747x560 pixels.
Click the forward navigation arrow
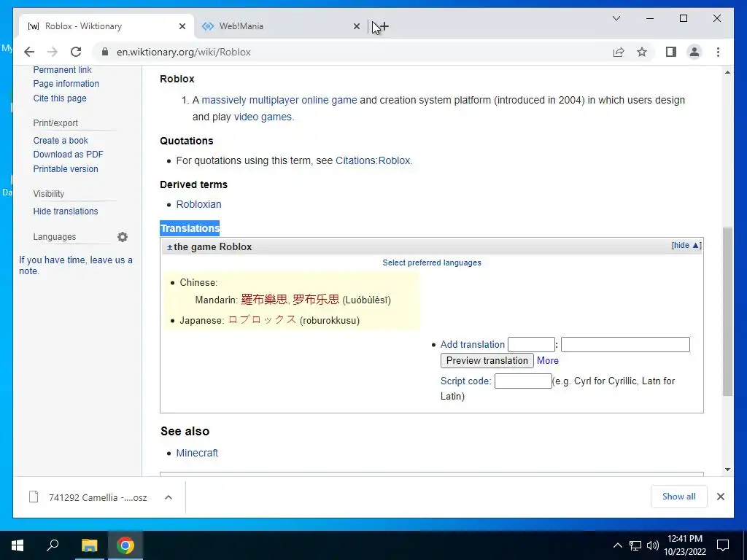tap(53, 52)
